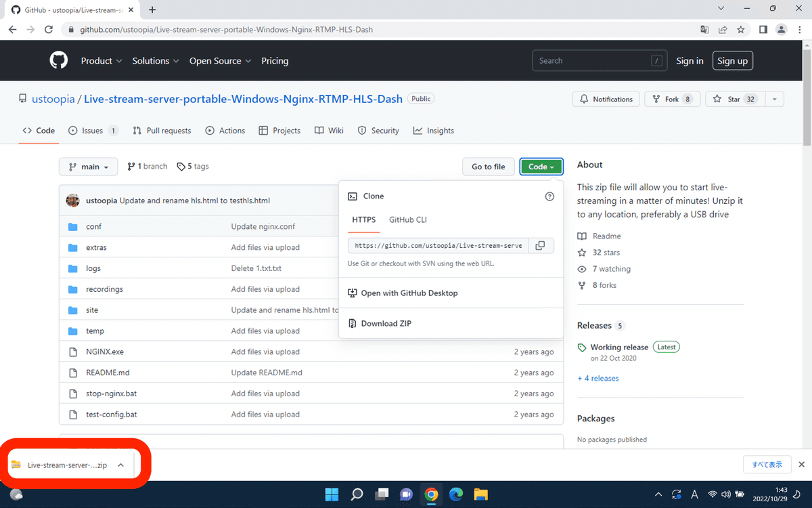Viewport: 812px width, 508px height.
Task: Open the Issues tab
Action: coord(93,131)
